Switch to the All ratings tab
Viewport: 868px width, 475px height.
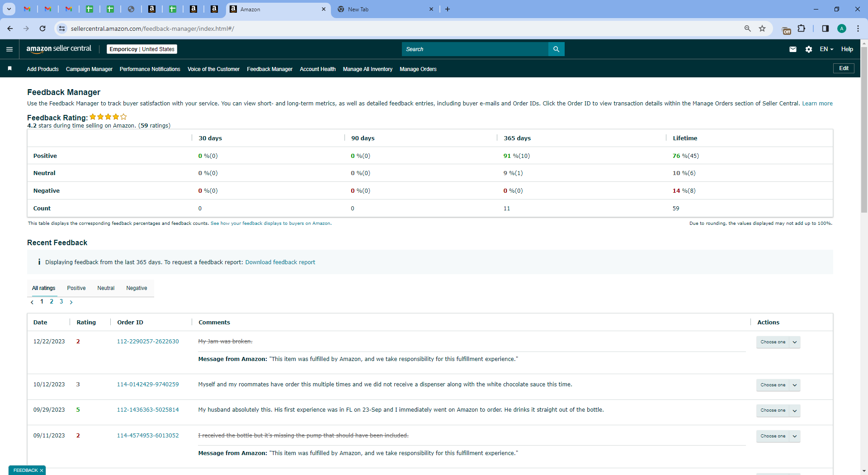coord(44,288)
